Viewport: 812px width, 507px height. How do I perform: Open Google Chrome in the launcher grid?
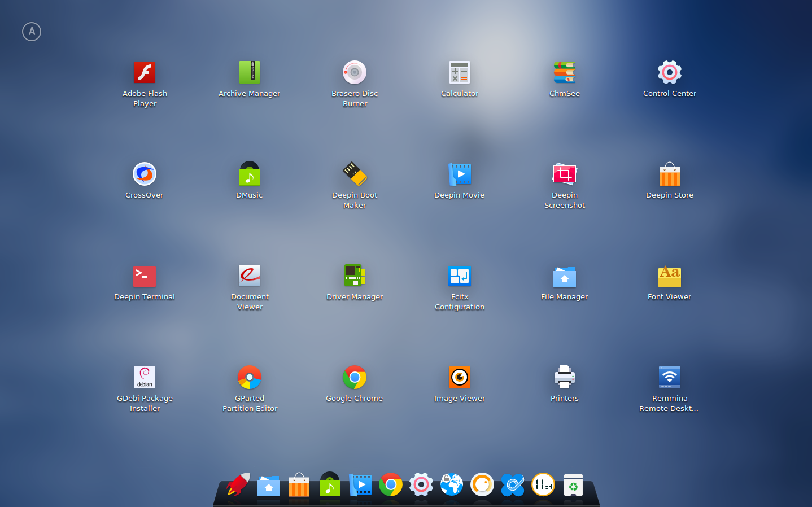355,378
